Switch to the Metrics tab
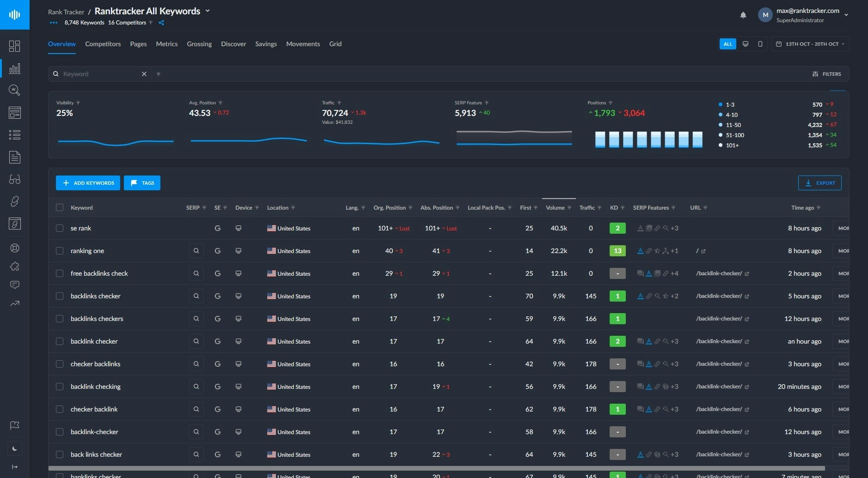The image size is (868, 478). (x=167, y=44)
